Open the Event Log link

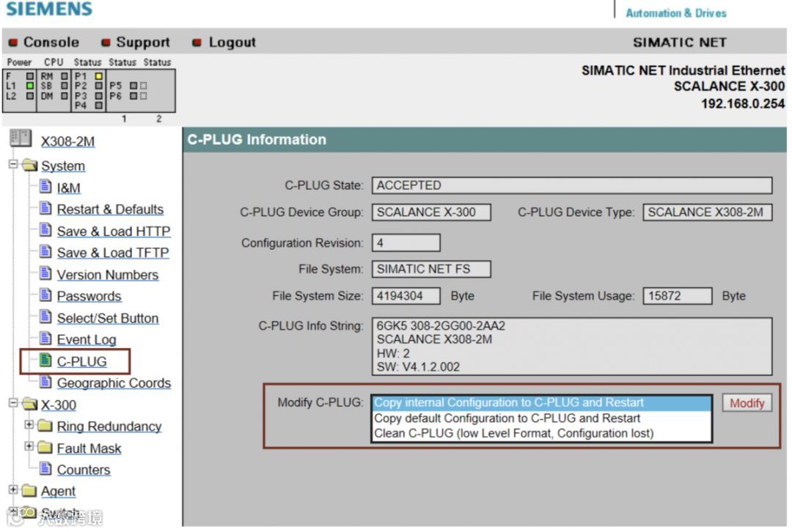(x=87, y=339)
